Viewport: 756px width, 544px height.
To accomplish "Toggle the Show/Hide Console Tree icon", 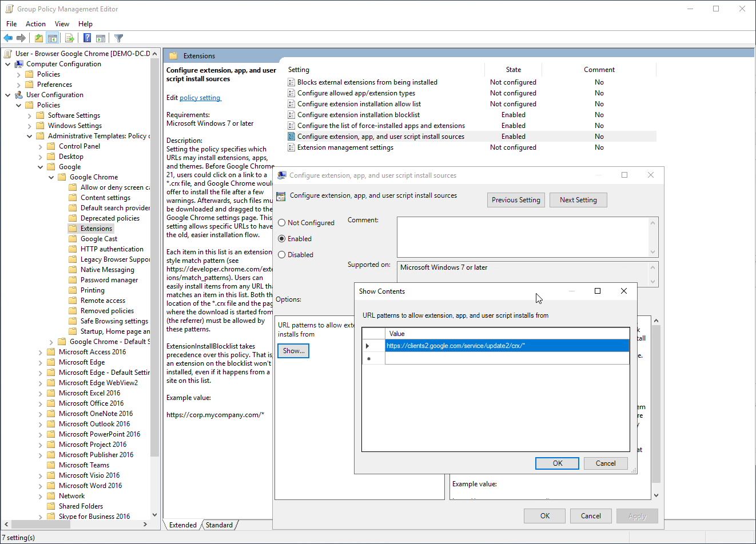I will (53, 38).
